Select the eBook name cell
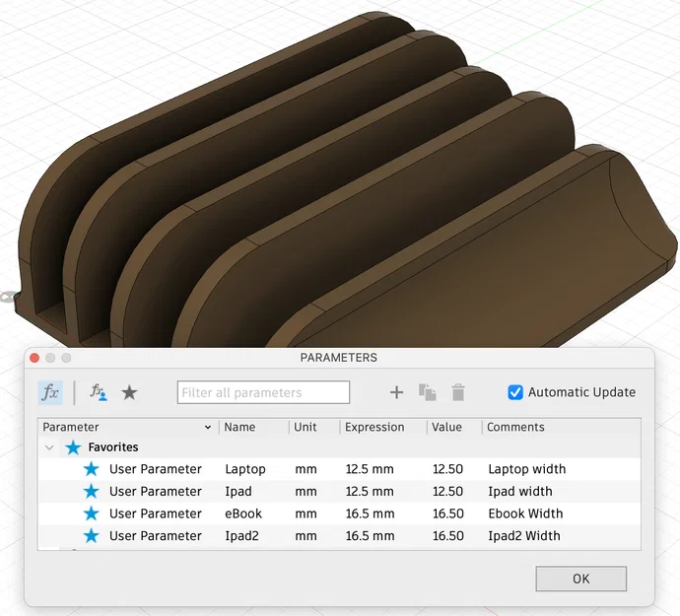The height and width of the screenshot is (616, 680). tap(243, 513)
